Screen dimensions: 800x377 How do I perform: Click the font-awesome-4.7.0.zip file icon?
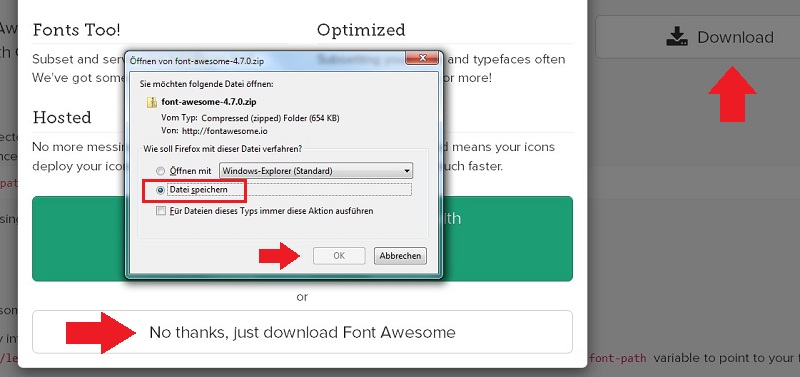pos(152,102)
